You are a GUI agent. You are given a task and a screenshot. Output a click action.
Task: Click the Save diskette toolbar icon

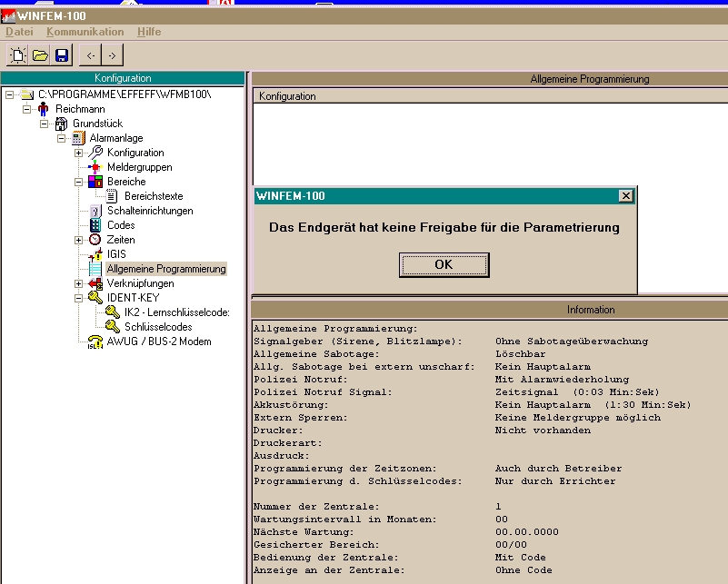click(62, 55)
